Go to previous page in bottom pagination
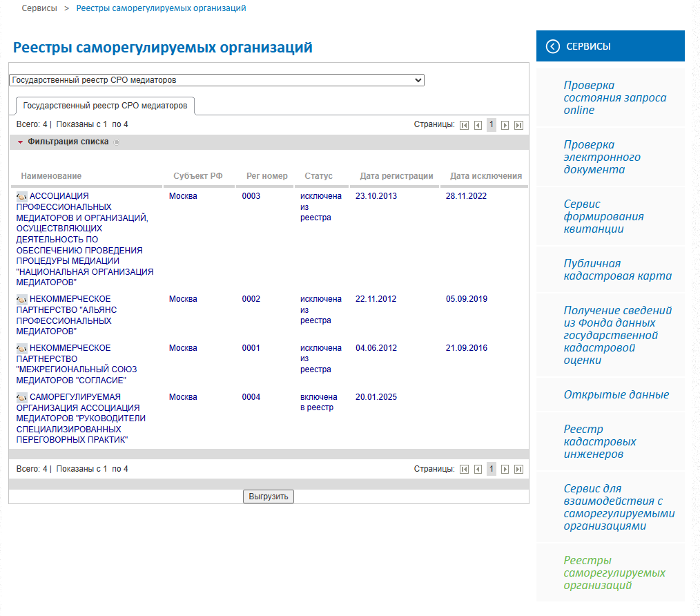This screenshot has width=700, height=616. pyautogui.click(x=478, y=469)
